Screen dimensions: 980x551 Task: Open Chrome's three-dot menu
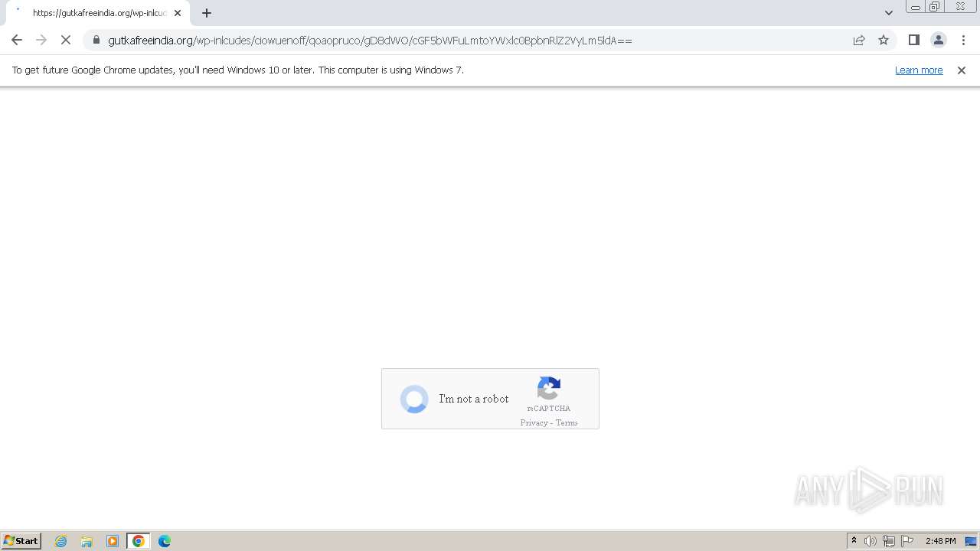pos(963,40)
